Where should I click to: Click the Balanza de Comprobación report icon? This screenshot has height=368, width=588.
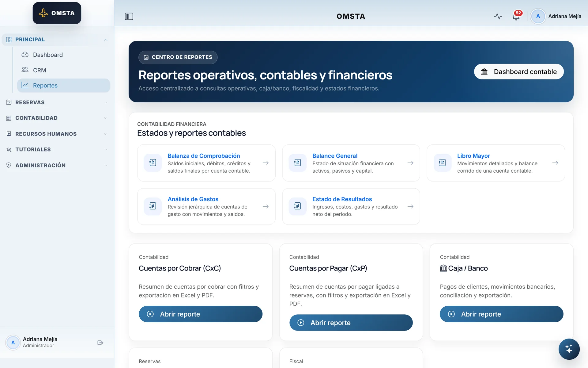pyautogui.click(x=153, y=163)
